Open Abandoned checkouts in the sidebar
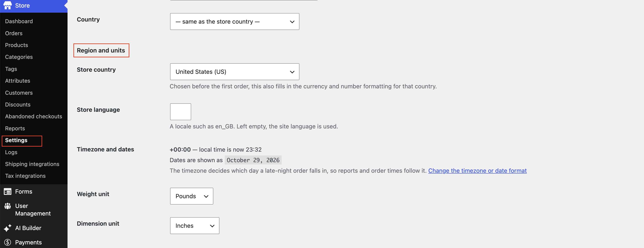The height and width of the screenshot is (248, 644). pyautogui.click(x=34, y=116)
